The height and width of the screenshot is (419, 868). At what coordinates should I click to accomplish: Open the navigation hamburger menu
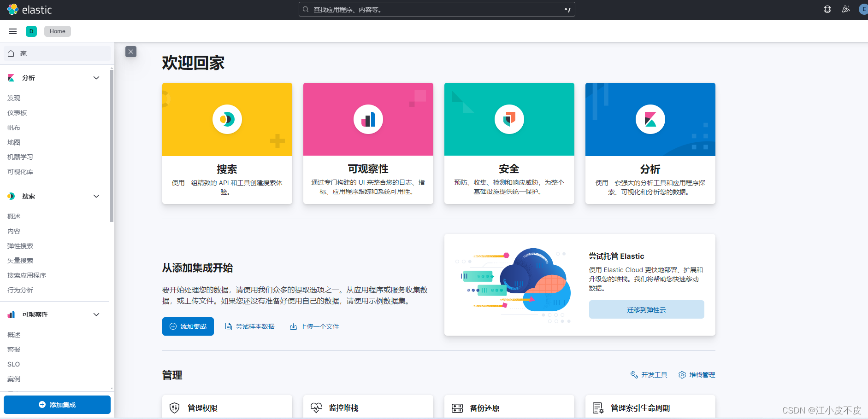[12, 31]
